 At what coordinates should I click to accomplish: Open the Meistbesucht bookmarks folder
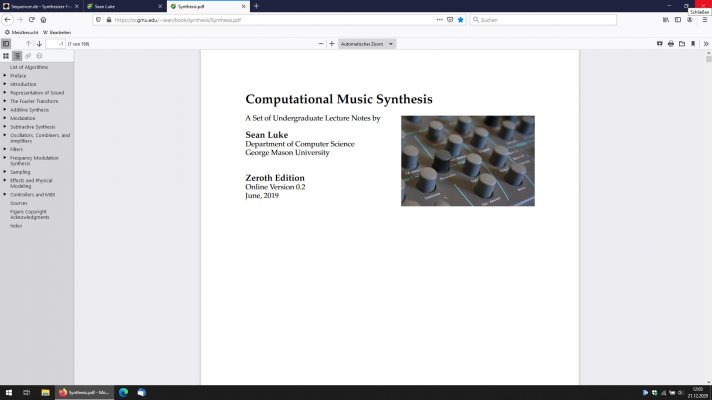coord(21,33)
